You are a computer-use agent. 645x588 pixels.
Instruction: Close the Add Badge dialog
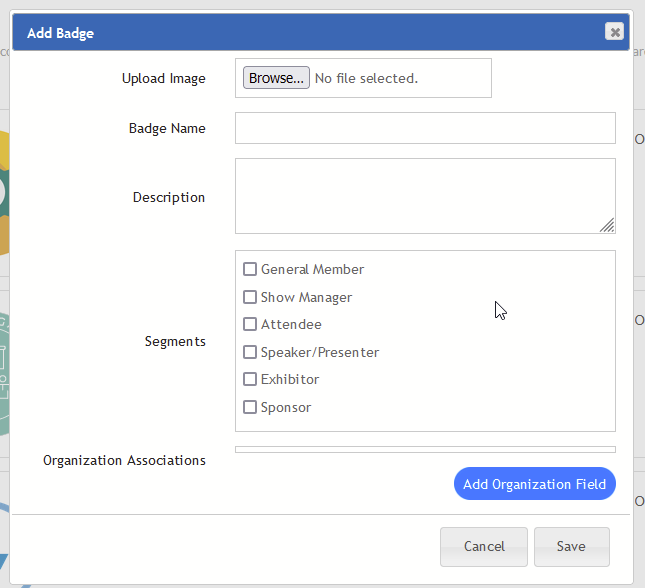(x=614, y=32)
